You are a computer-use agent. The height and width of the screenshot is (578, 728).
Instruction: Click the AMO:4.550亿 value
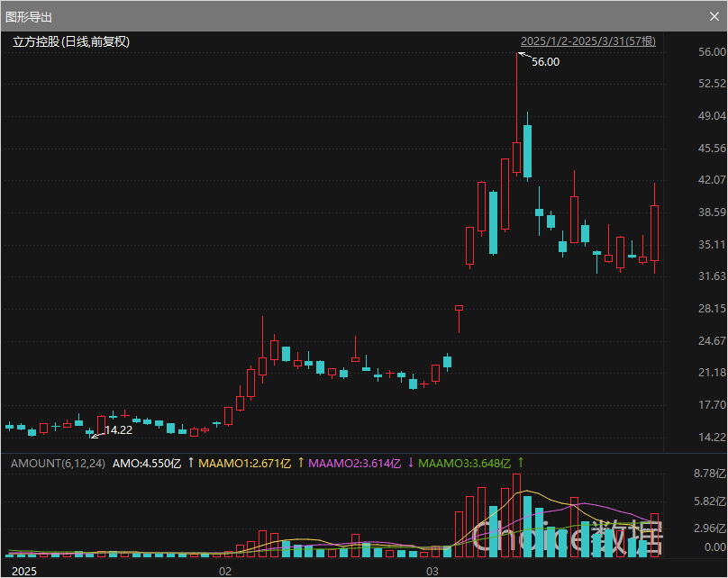[147, 464]
